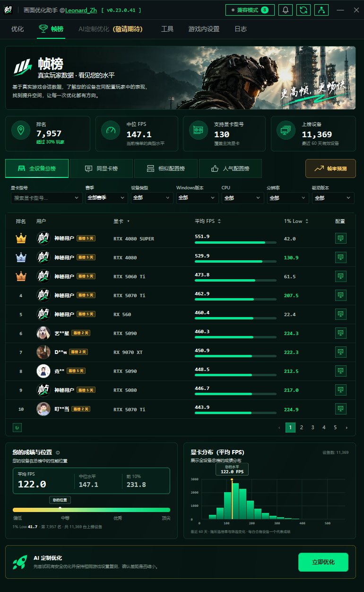Image resolution: width=364 pixels, height=592 pixels.
Task: Switch to the 游戏内设置 tab
Action: (x=204, y=29)
